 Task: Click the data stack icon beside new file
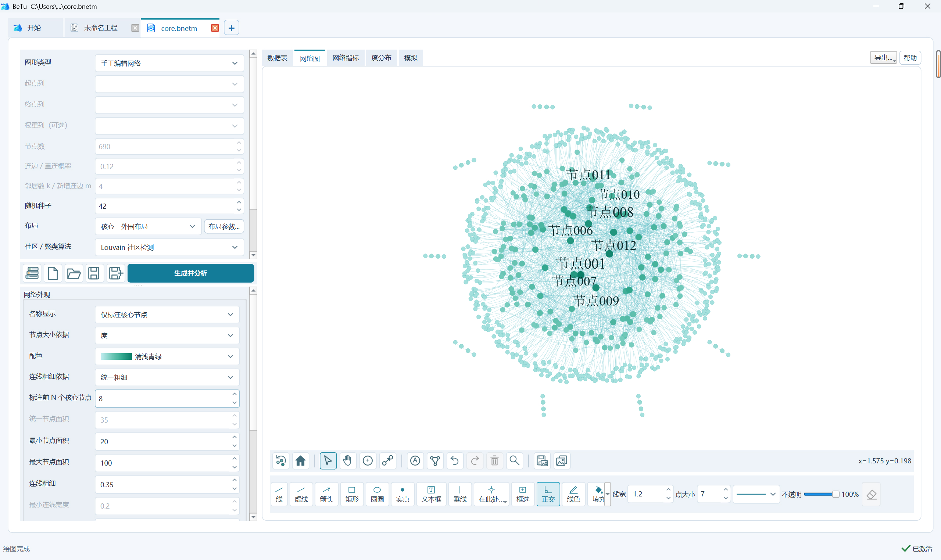tap(32, 273)
